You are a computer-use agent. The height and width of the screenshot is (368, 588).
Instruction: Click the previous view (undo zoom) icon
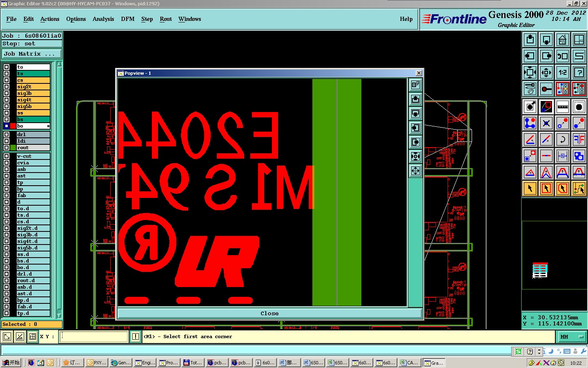click(x=563, y=56)
